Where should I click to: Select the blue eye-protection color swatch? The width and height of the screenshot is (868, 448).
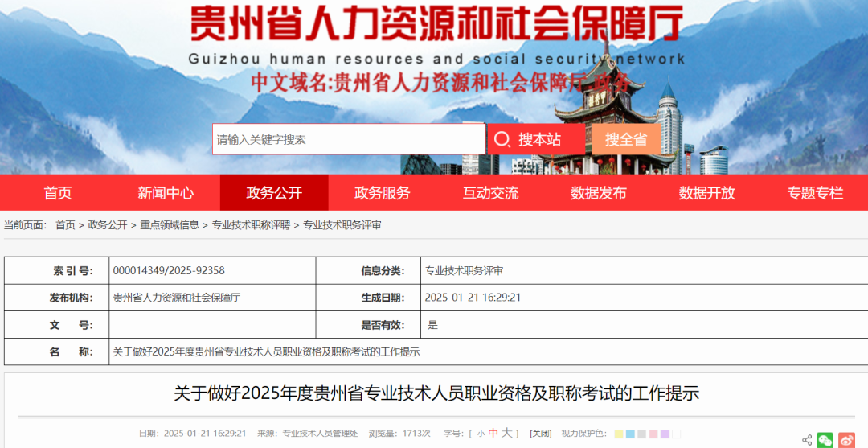click(631, 434)
